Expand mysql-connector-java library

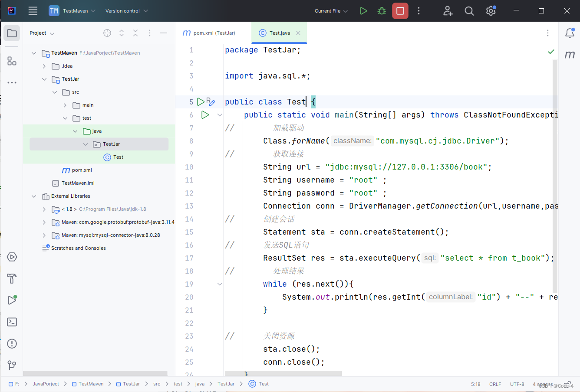pyautogui.click(x=44, y=235)
